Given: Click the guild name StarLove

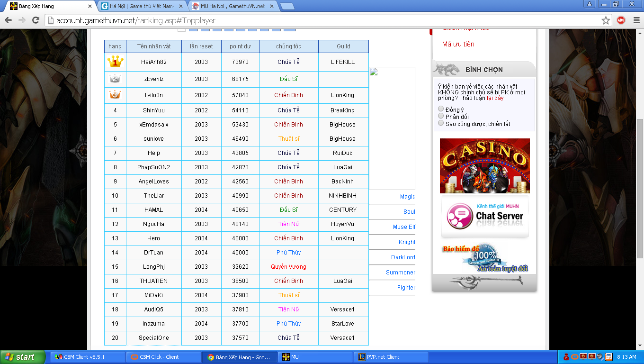Looking at the screenshot, I should pyautogui.click(x=343, y=324).
